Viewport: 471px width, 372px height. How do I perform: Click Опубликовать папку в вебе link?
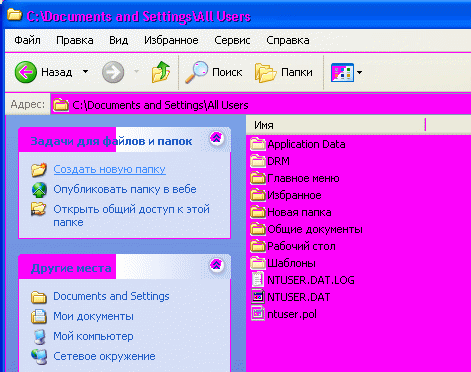point(125,189)
